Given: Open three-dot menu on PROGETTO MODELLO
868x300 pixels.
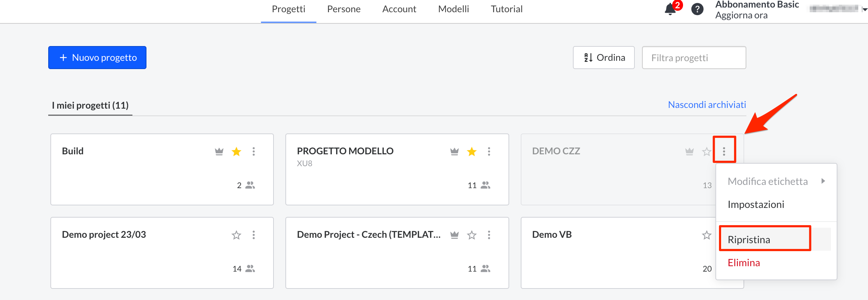Looking at the screenshot, I should tap(489, 151).
